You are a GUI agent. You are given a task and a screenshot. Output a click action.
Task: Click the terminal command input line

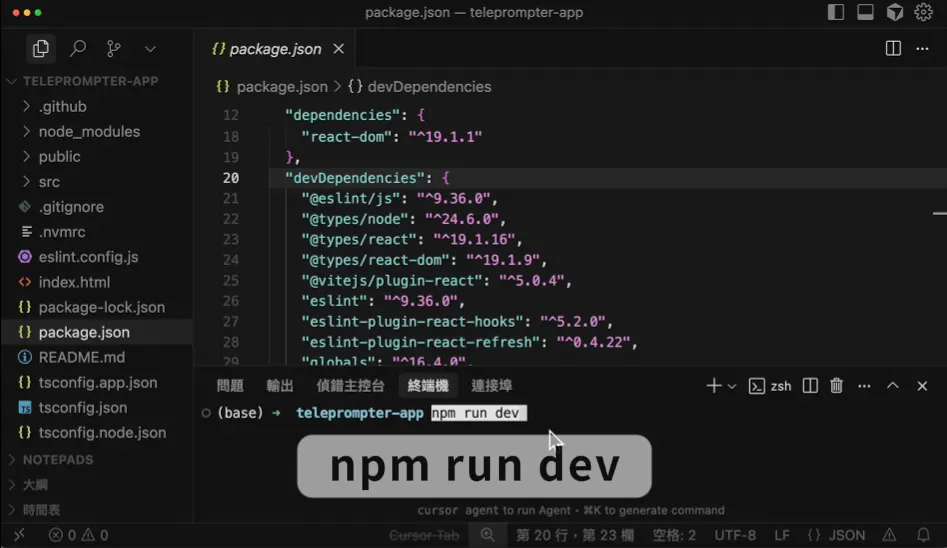click(479, 413)
